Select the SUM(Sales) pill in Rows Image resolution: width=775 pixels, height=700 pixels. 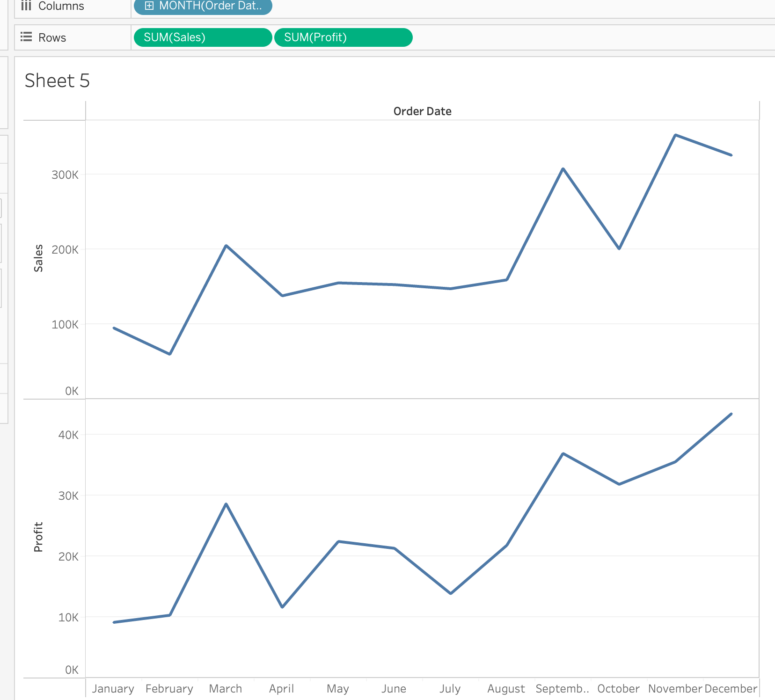pos(202,37)
